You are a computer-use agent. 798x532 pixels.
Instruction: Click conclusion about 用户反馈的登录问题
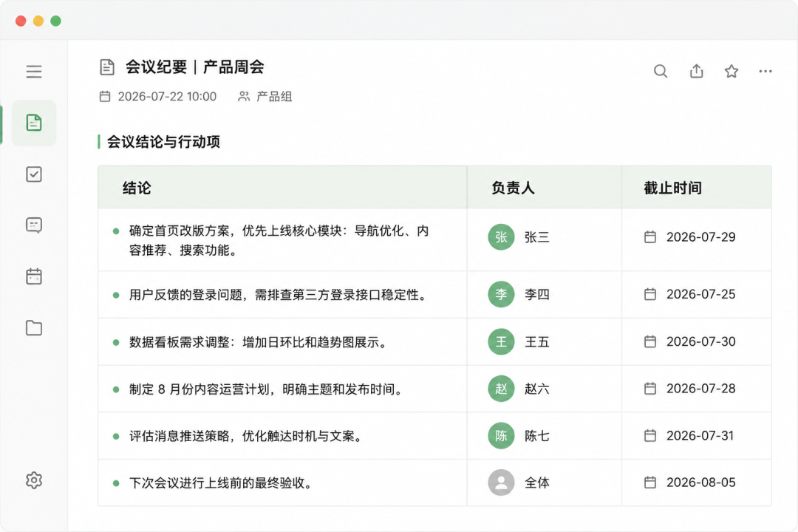[x=279, y=295]
